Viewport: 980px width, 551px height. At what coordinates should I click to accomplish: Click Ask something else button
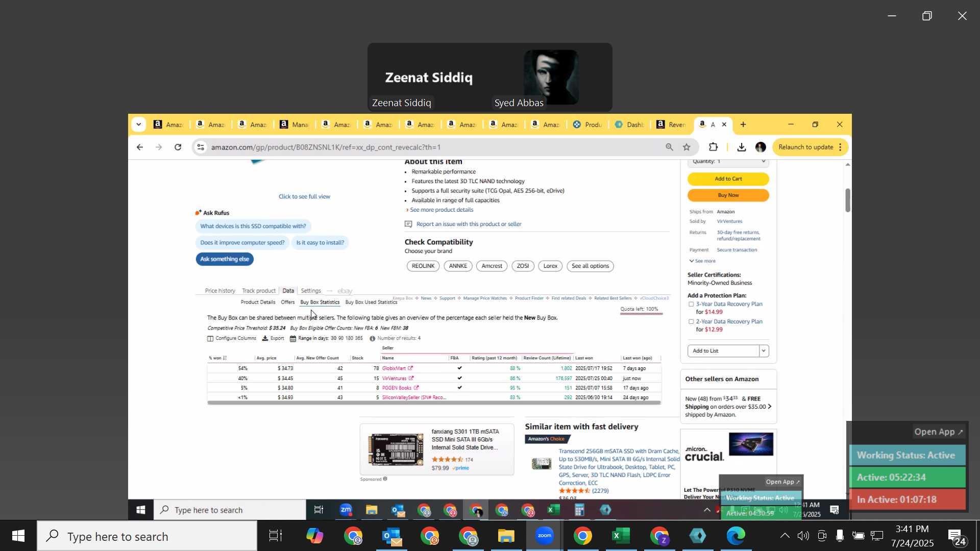pyautogui.click(x=225, y=259)
